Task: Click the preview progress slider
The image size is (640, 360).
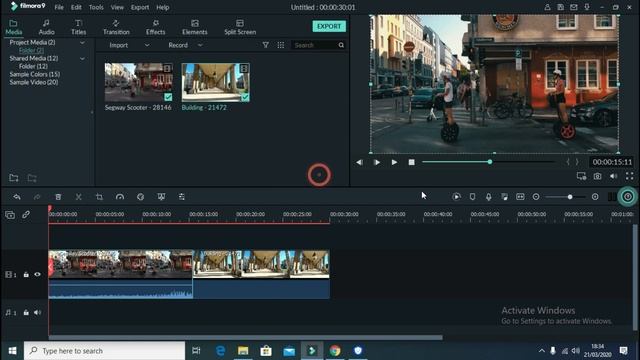Action: click(489, 162)
